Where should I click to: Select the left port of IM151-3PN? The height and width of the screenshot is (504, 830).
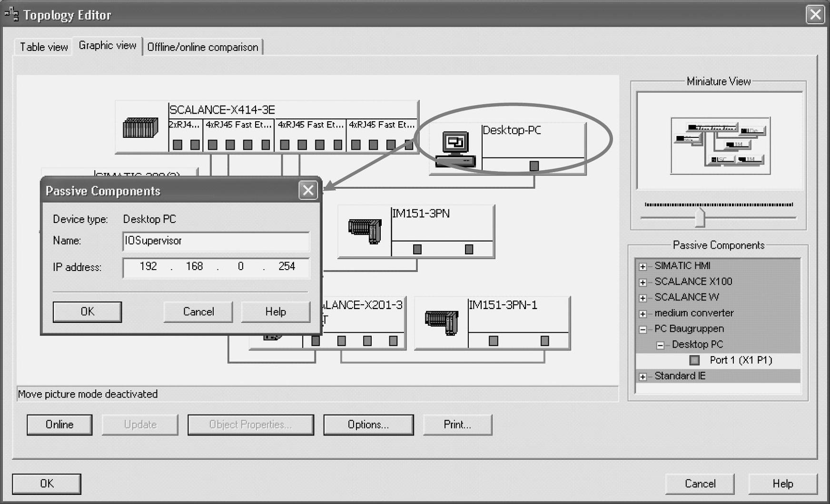pos(417,249)
